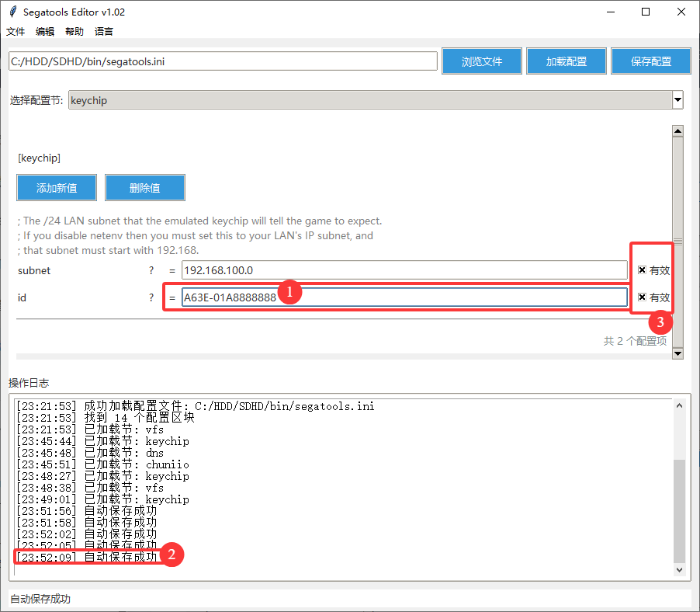Click the subnet key label
Viewport: 700px width, 612px height.
(x=34, y=271)
